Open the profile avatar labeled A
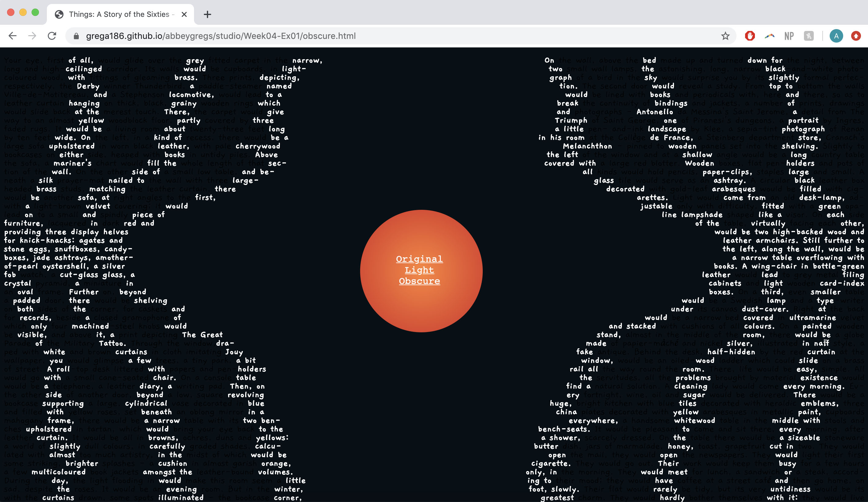The height and width of the screenshot is (502, 868). [x=836, y=36]
